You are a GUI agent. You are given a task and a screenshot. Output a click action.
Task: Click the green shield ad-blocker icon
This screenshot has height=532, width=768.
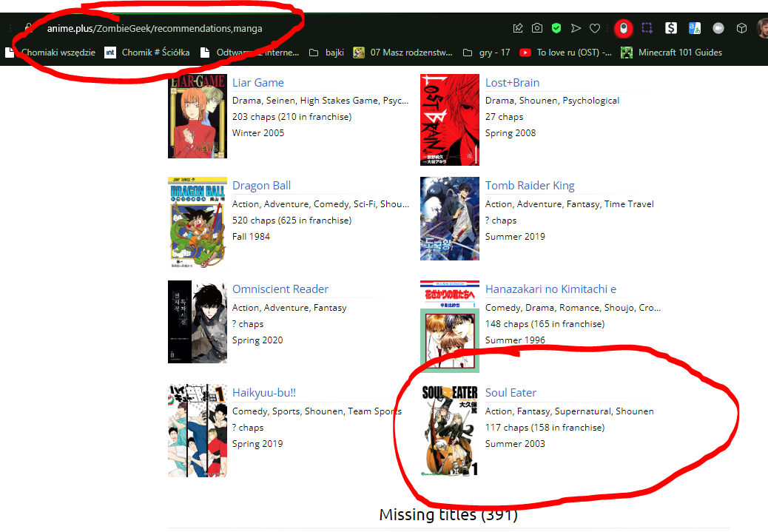[x=556, y=28]
